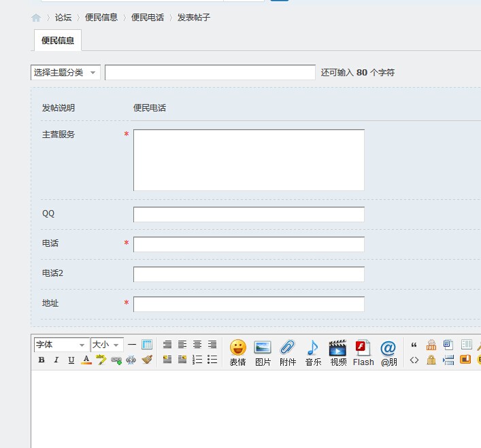Screen dimensions: 481x448
Task: Remove link with the unlink icon
Action: 131,360
